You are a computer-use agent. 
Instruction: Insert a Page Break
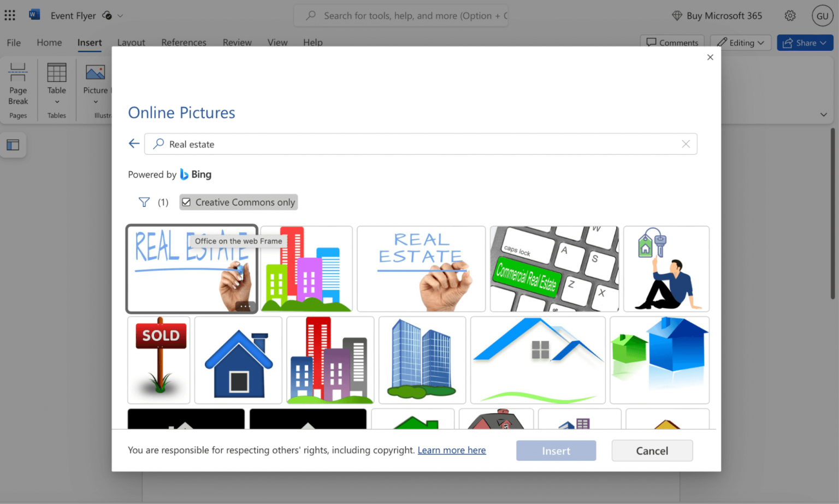18,84
